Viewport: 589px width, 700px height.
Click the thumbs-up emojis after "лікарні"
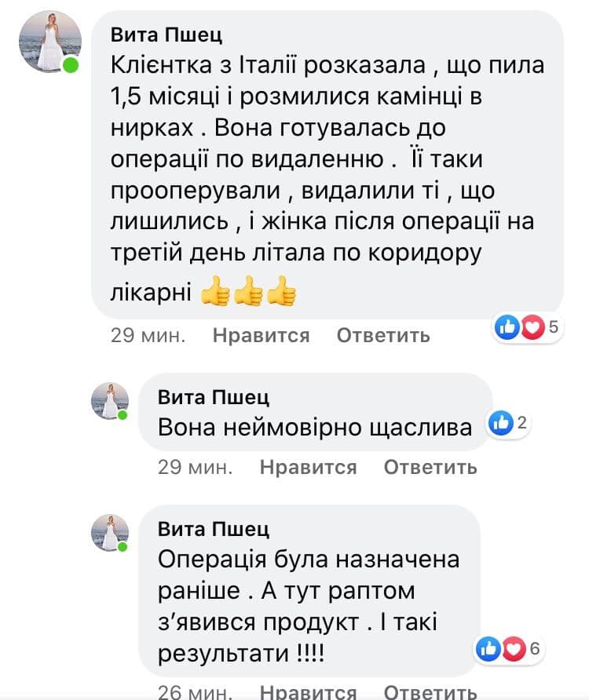coord(248,294)
